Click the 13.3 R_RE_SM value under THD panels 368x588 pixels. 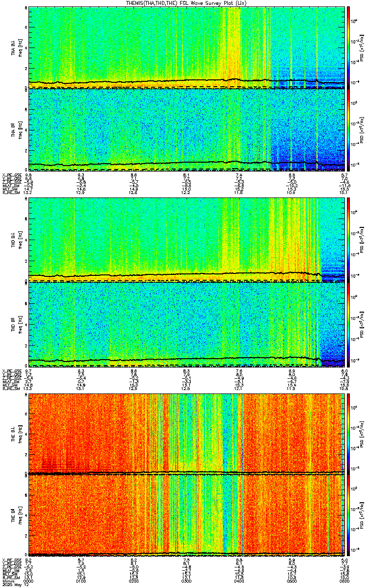tap(28, 389)
